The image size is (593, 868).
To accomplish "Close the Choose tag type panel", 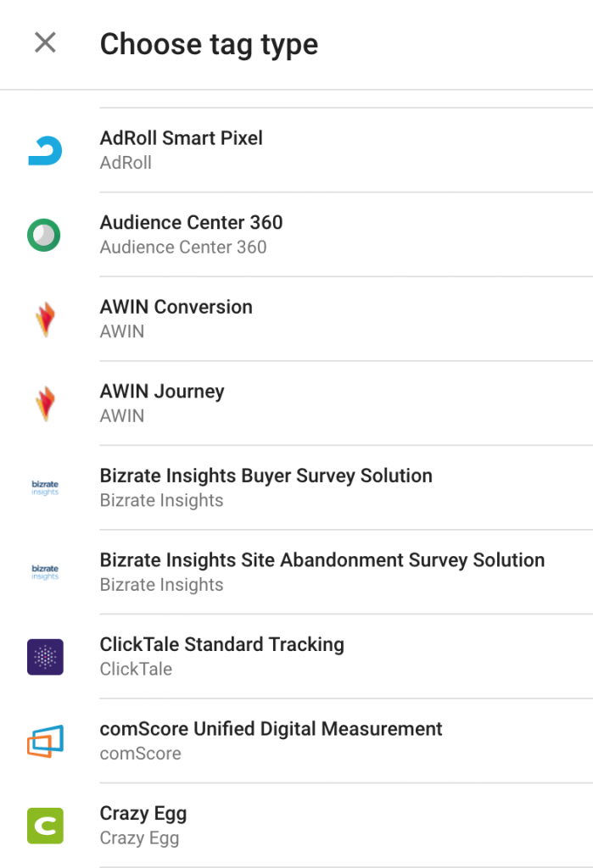I will pos(45,42).
